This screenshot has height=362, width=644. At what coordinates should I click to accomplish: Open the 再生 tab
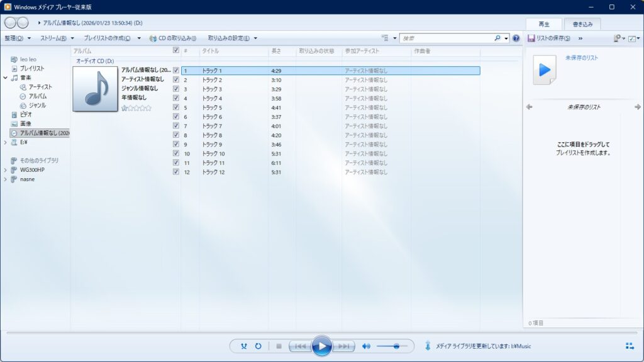coord(544,24)
